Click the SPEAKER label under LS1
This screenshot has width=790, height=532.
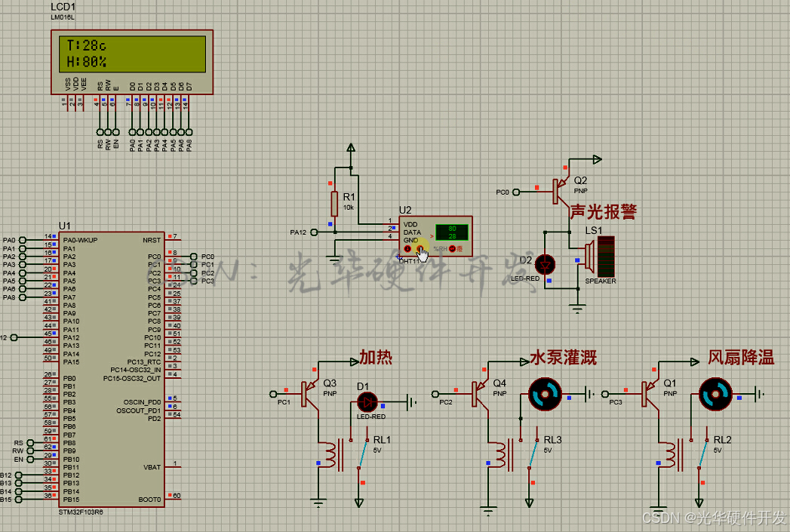(601, 281)
